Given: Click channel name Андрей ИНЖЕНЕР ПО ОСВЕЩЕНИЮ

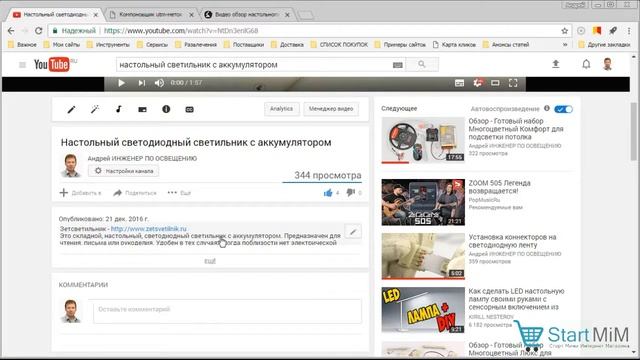Looking at the screenshot, I should 142,158.
